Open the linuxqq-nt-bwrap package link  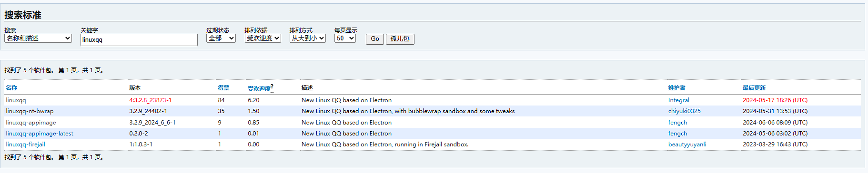coord(30,111)
